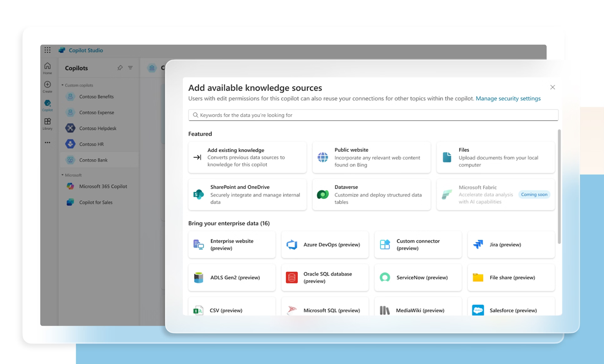This screenshot has width=604, height=364.
Task: Select Contoso HR copilot
Action: 99,144
